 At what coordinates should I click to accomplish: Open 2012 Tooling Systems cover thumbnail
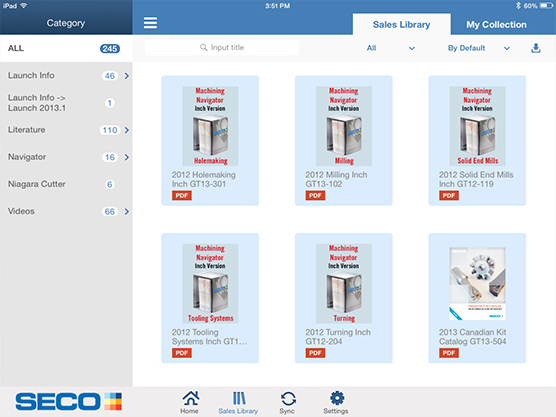click(x=210, y=283)
